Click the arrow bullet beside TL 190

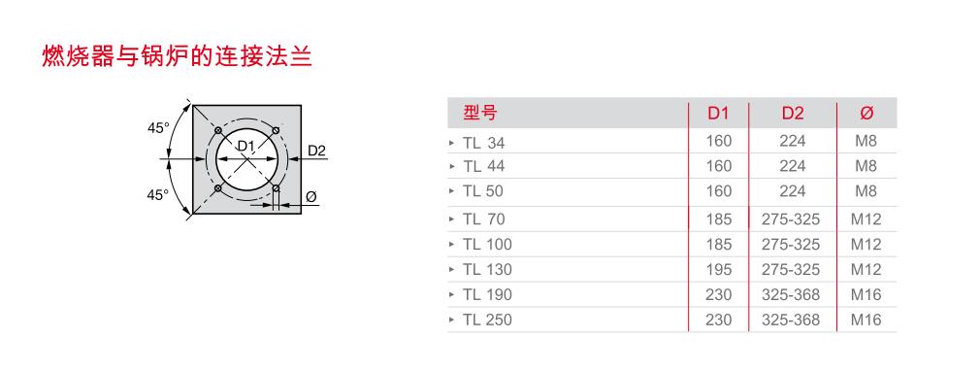point(451,294)
